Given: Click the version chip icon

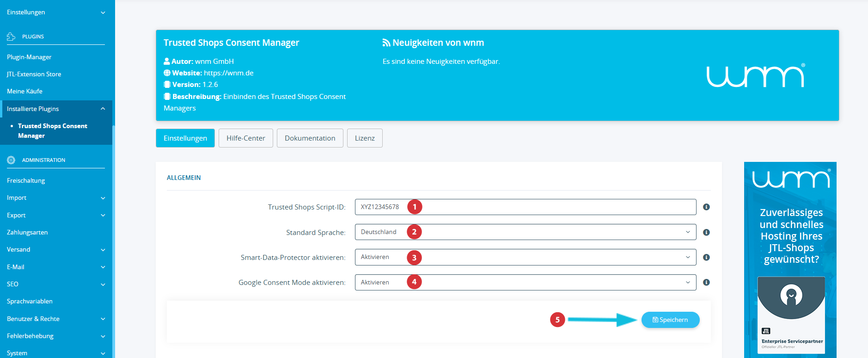Looking at the screenshot, I should point(167,85).
